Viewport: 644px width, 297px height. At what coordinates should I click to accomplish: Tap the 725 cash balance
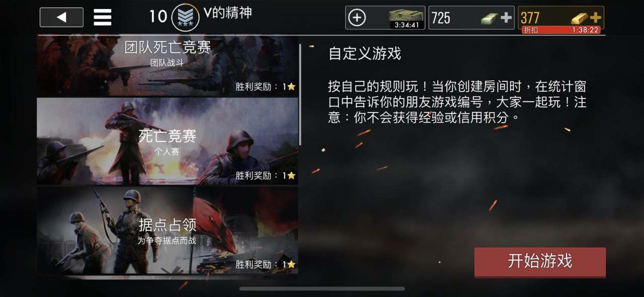[x=441, y=19]
